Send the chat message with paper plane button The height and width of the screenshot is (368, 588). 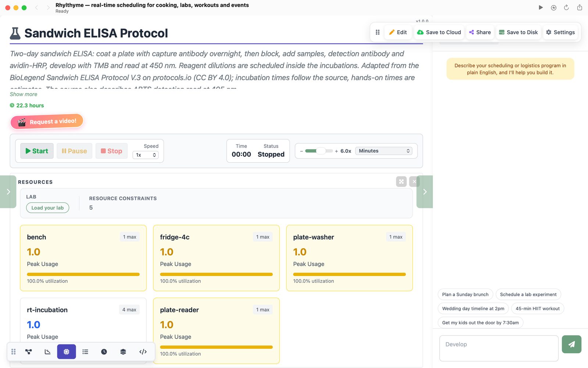pos(571,344)
